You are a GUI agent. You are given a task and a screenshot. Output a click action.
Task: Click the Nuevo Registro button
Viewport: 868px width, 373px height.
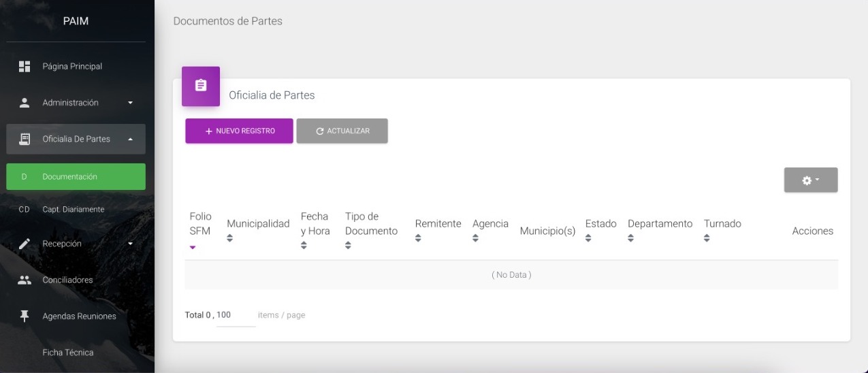[x=239, y=131]
